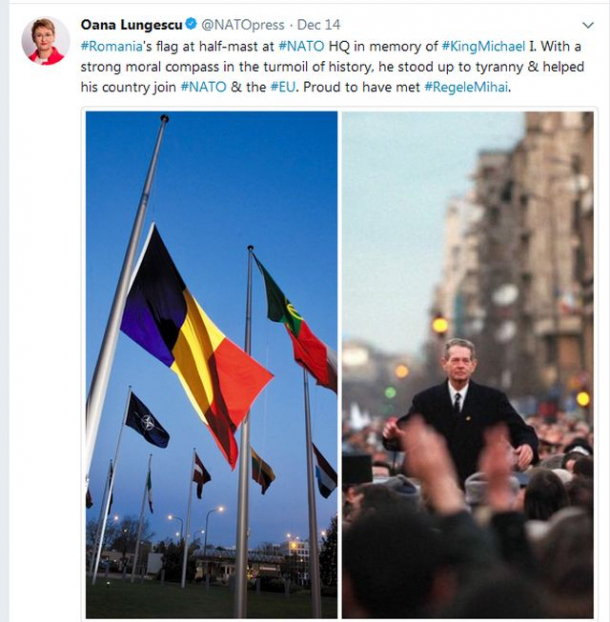The width and height of the screenshot is (610, 622).
Task: Open the #KingMichael hashtag
Action: point(483,46)
